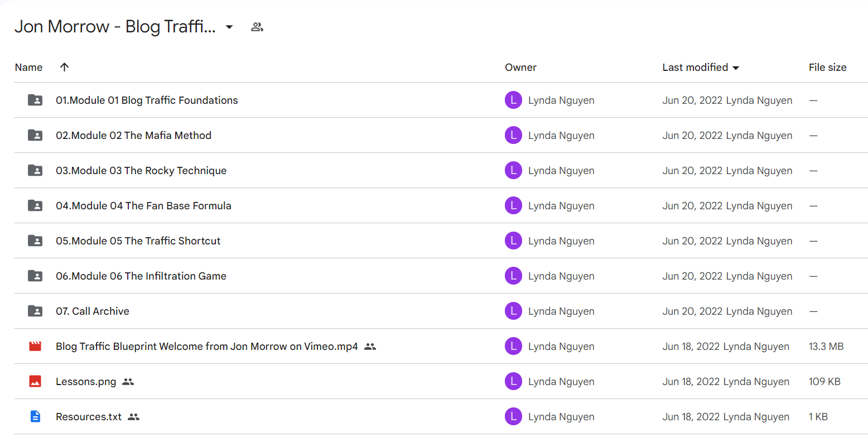The width and height of the screenshot is (868, 442).
Task: Click the 109 KB file size value
Action: [x=824, y=381]
